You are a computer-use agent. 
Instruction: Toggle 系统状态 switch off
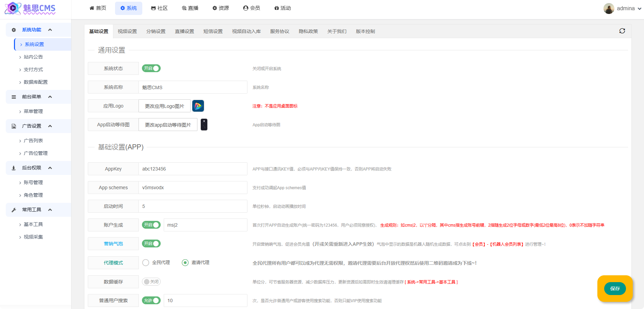click(151, 68)
